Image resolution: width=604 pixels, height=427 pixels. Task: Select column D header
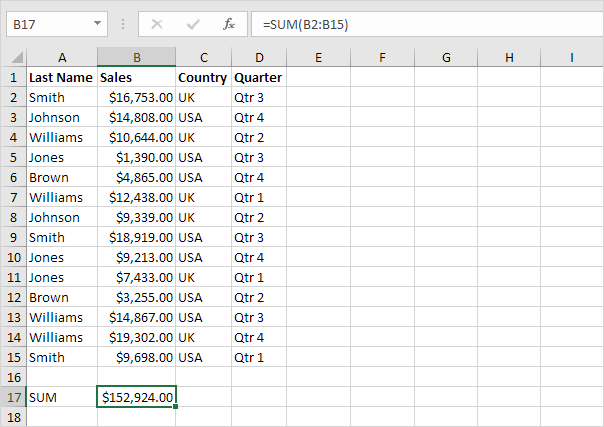click(259, 57)
